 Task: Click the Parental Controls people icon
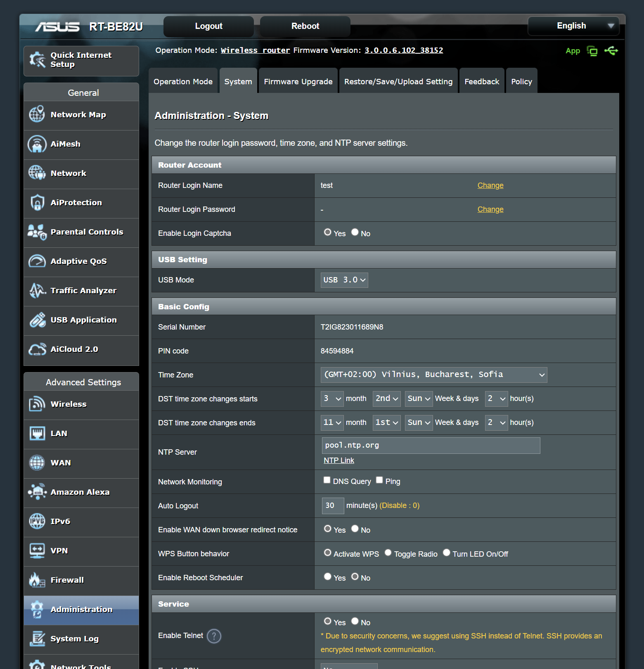pos(37,232)
